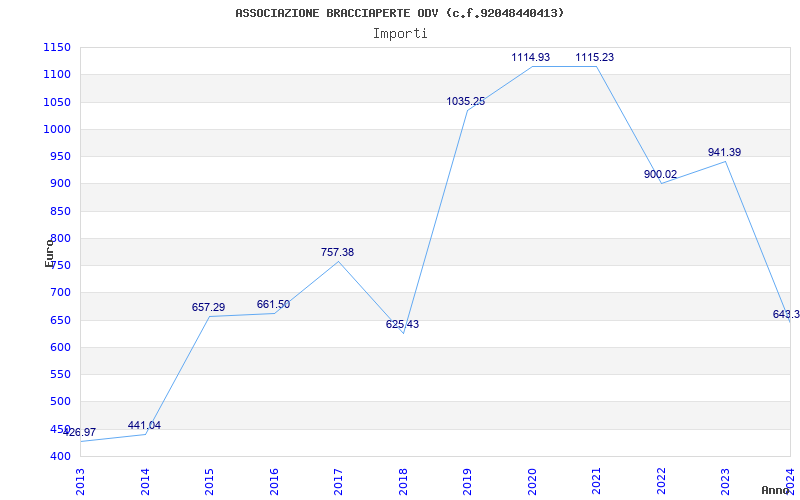Click y-axis value 950
The height and width of the screenshot is (500, 800).
60,157
